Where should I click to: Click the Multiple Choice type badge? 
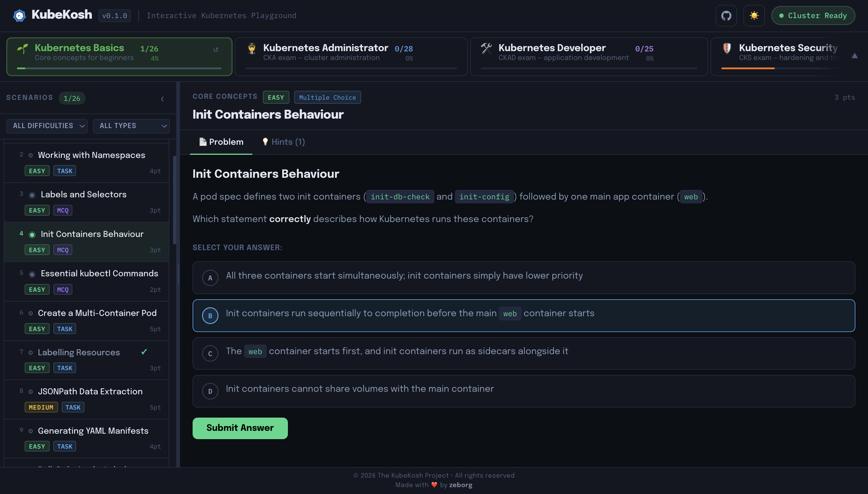pos(327,97)
